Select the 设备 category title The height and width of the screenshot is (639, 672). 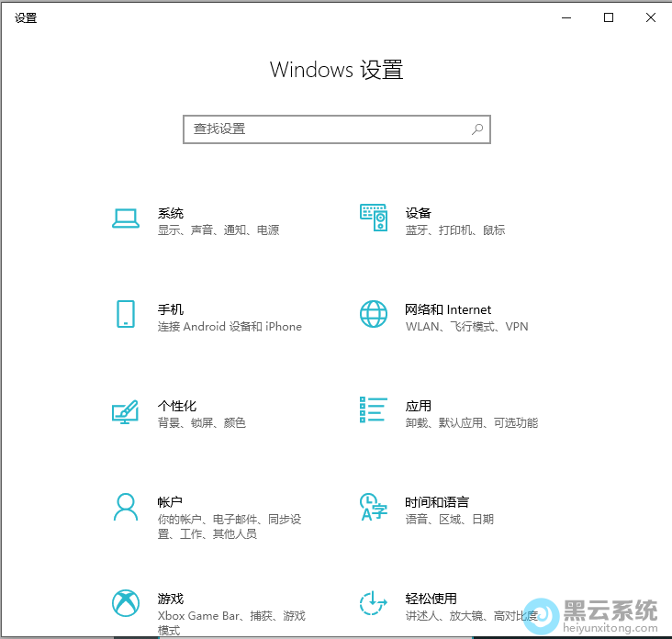(x=419, y=213)
